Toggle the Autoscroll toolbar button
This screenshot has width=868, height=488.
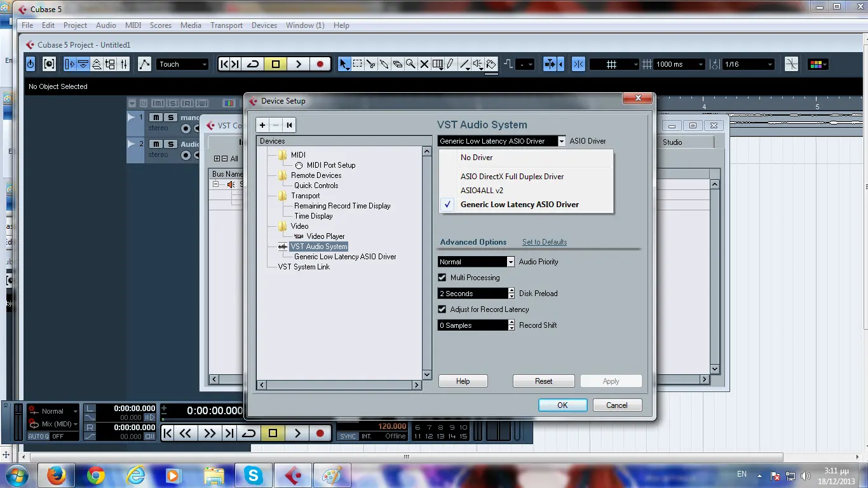pos(551,64)
